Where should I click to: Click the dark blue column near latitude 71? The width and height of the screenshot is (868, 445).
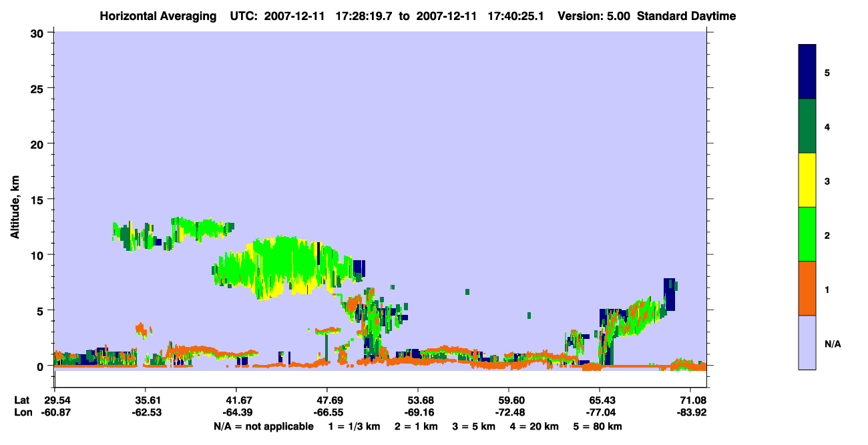669,294
